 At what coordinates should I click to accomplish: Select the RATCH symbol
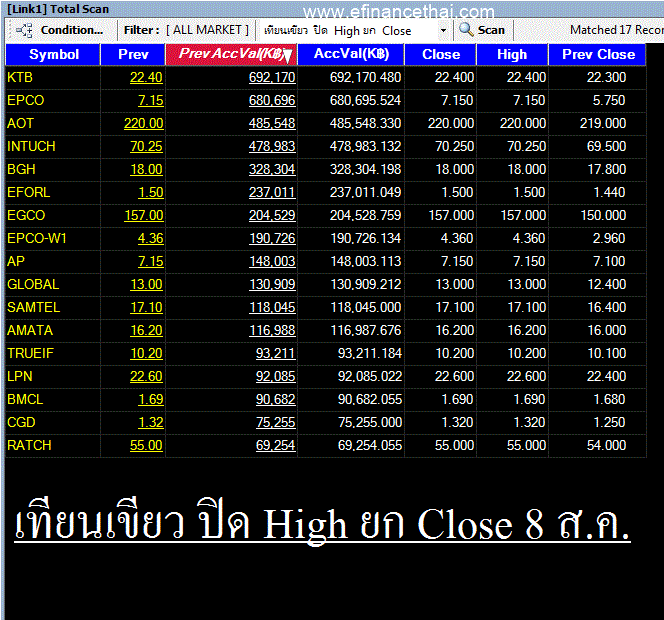[29, 445]
